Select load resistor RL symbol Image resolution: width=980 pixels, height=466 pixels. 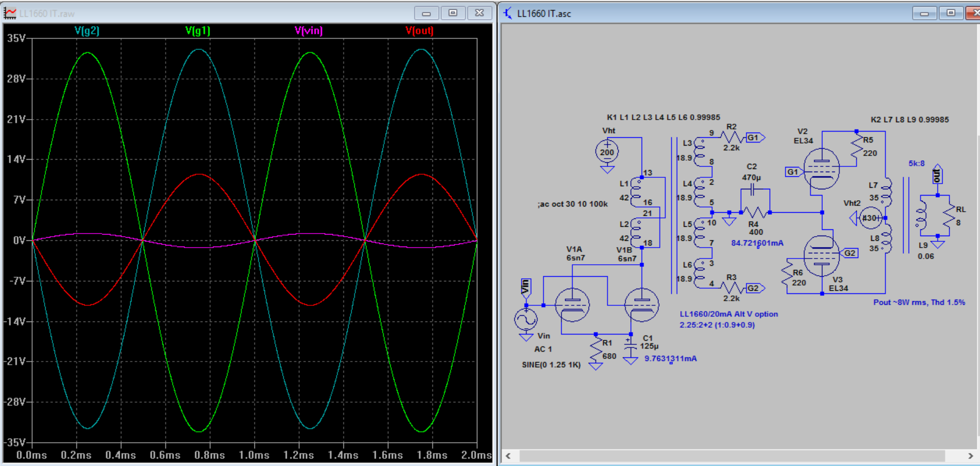click(949, 215)
